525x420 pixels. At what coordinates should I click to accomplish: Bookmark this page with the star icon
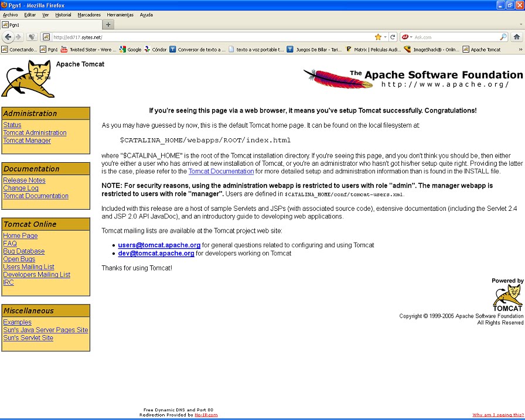[378, 37]
